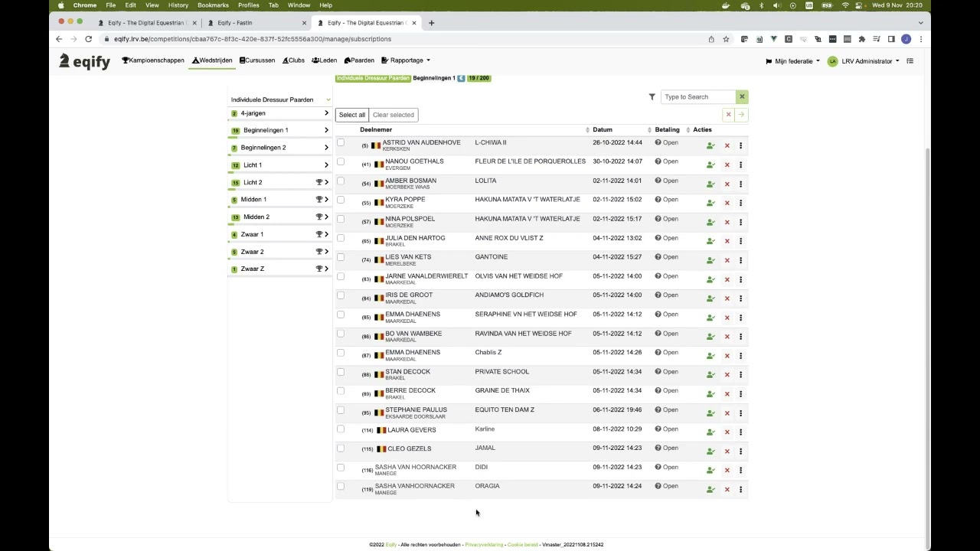The height and width of the screenshot is (551, 980).
Task: Go to Cursussen in the top navigation
Action: click(257, 60)
